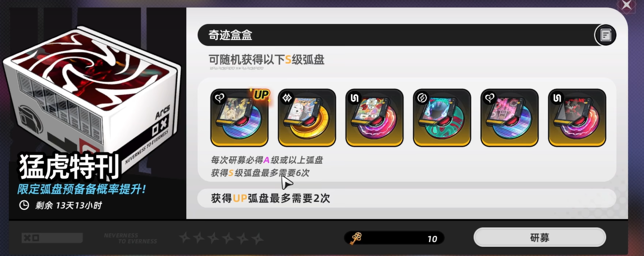The height and width of the screenshot is (256, 644).
Task: Select the teal swirl disc with helmet cover
Action: (x=442, y=118)
